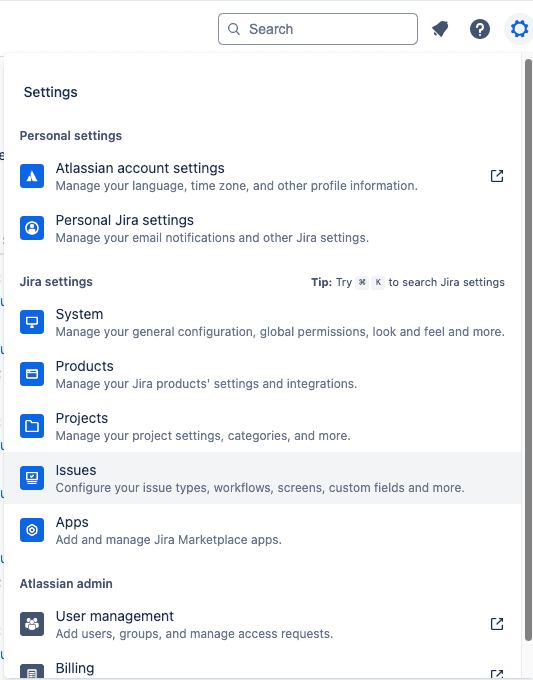Open User management
This screenshot has height=680, width=533.
262,624
